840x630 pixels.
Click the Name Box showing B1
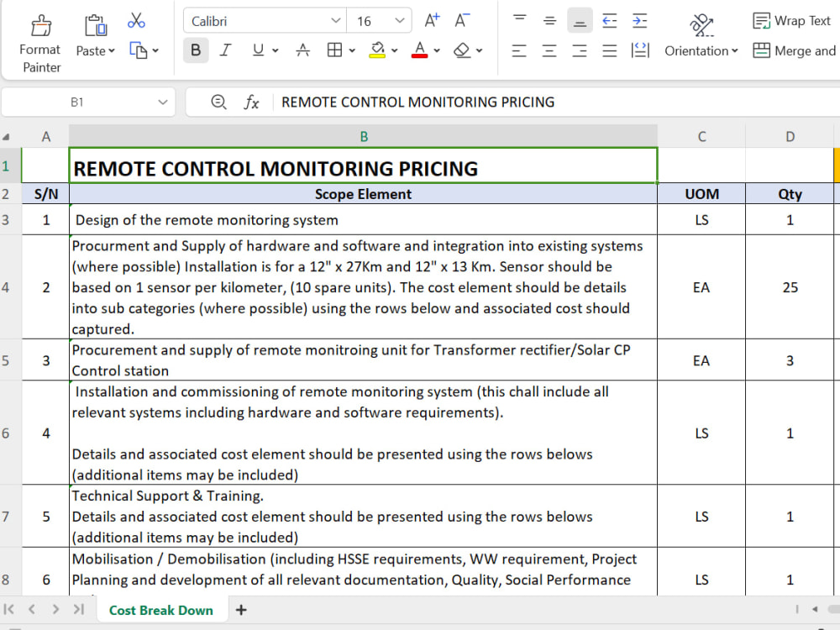(77, 102)
